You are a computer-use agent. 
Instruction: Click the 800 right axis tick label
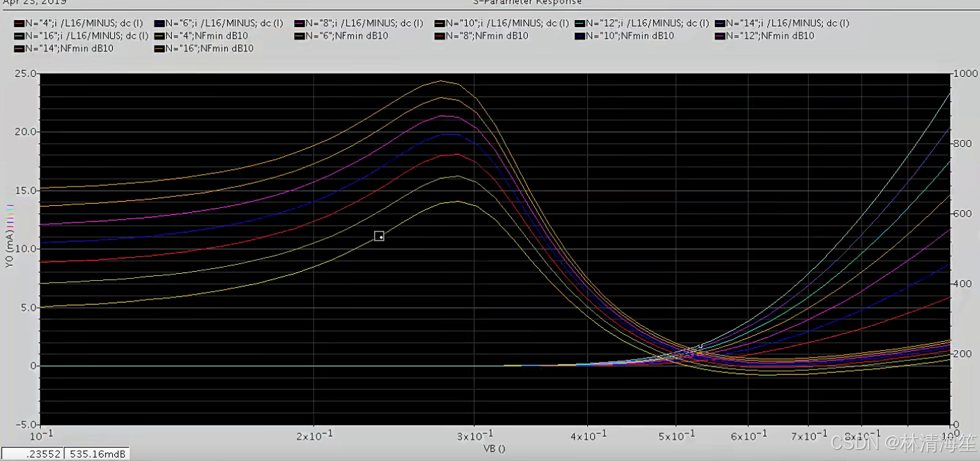pos(962,143)
